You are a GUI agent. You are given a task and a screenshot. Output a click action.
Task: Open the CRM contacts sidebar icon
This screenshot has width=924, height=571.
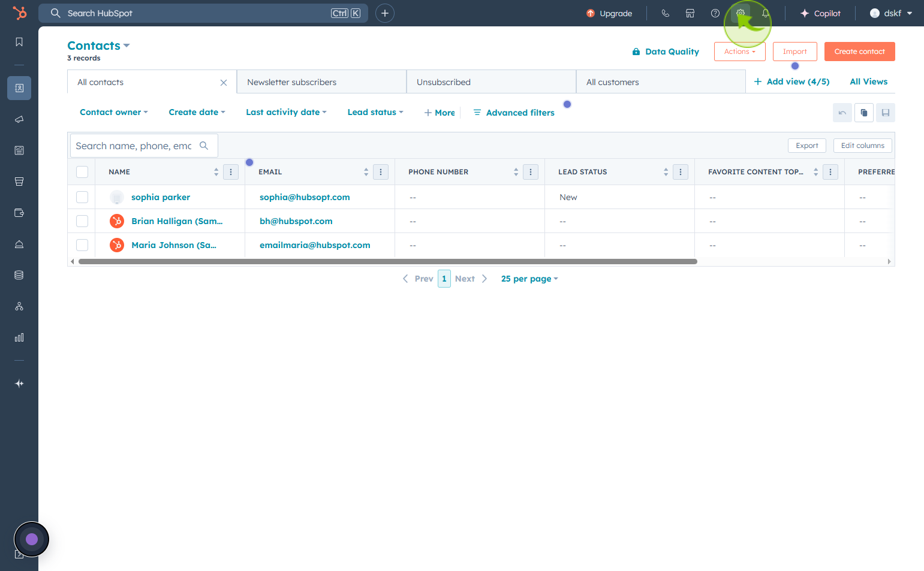point(19,88)
